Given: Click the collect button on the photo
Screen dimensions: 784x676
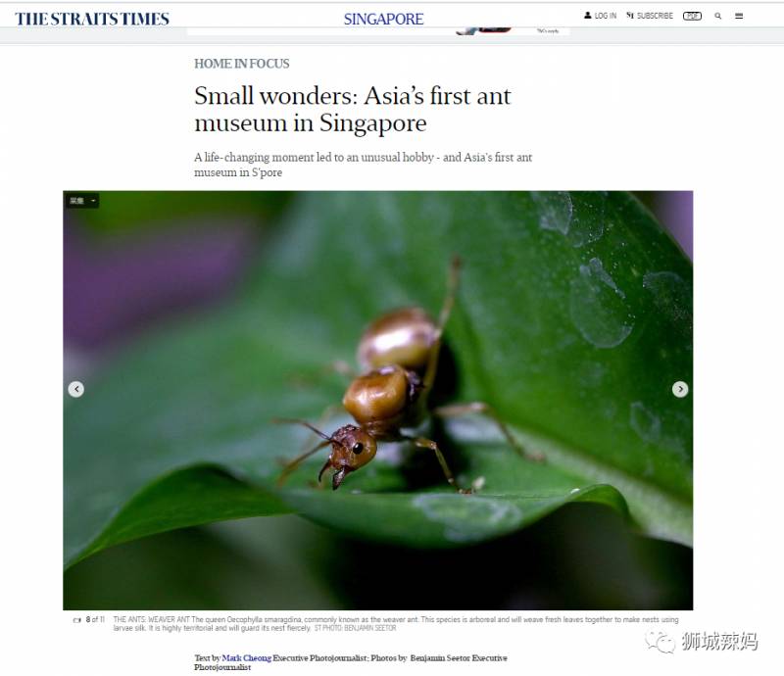Looking at the screenshot, I should 77,201.
